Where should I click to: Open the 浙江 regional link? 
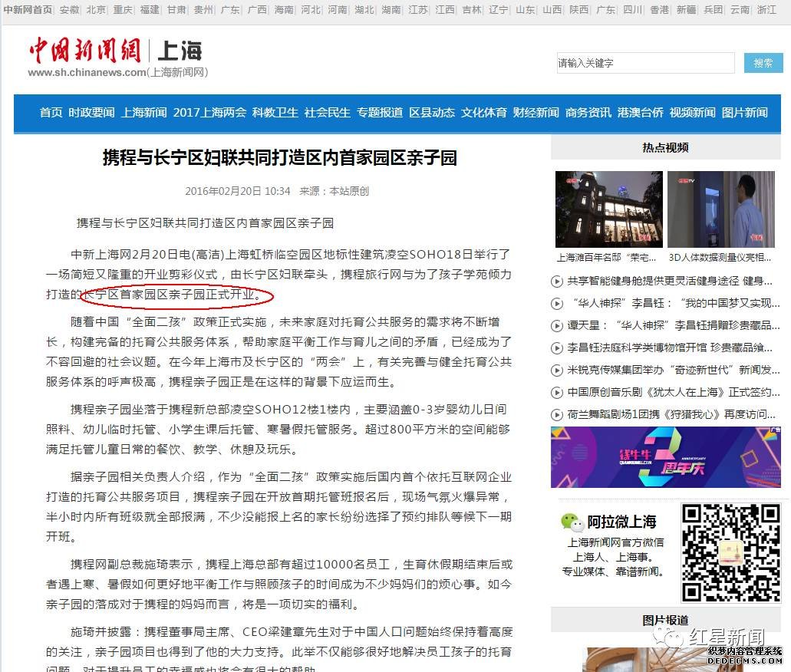point(766,9)
